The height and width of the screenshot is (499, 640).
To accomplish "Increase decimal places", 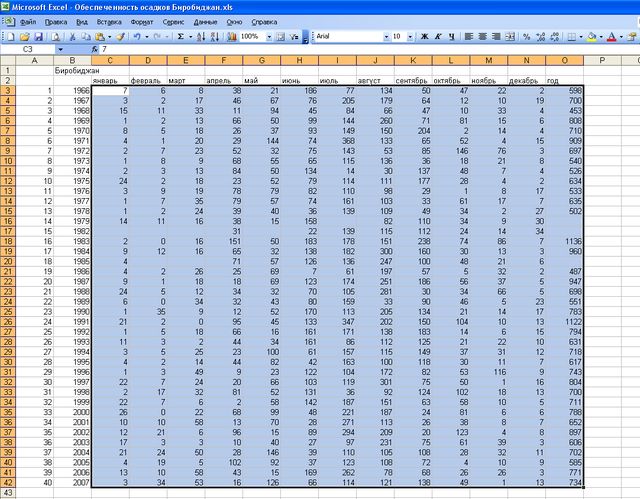I will pos(540,37).
